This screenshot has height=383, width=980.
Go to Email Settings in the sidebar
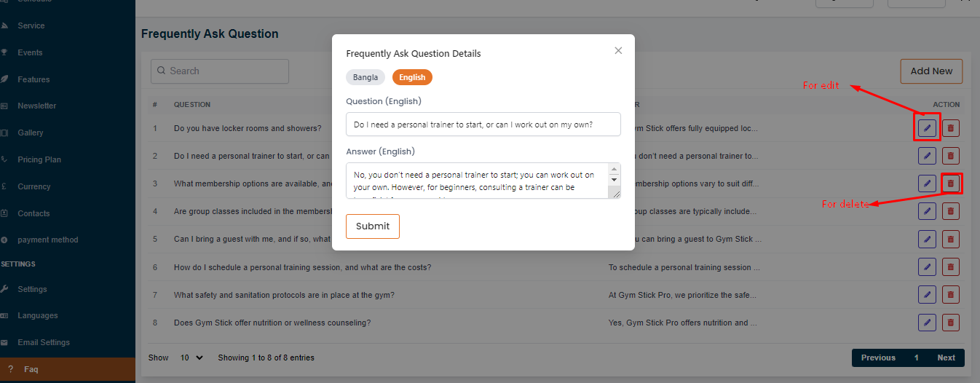pyautogui.click(x=44, y=342)
